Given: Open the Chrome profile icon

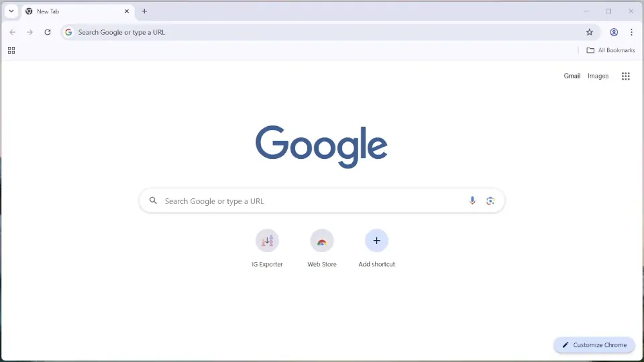Looking at the screenshot, I should [x=614, y=32].
